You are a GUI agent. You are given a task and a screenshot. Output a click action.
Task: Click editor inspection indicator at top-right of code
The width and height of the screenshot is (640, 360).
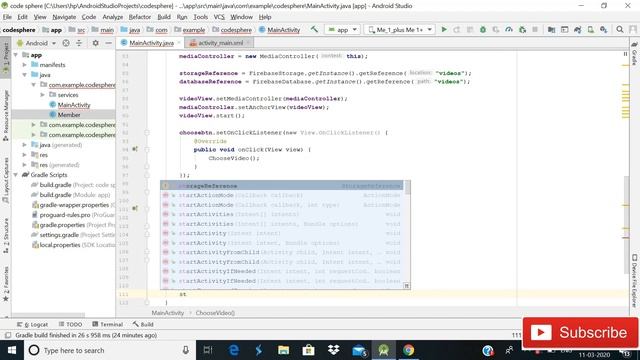[625, 54]
